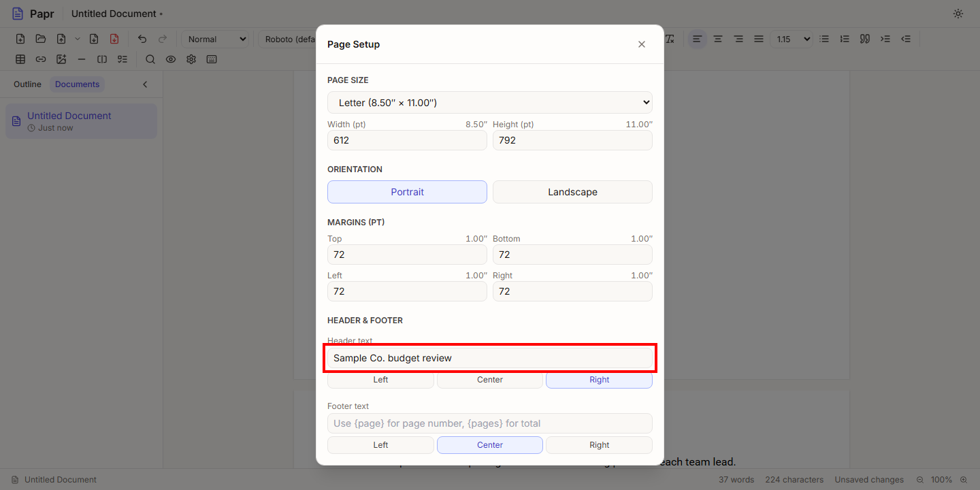This screenshot has height=490, width=980.
Task: Click the decrease indent icon
Action: point(906,39)
